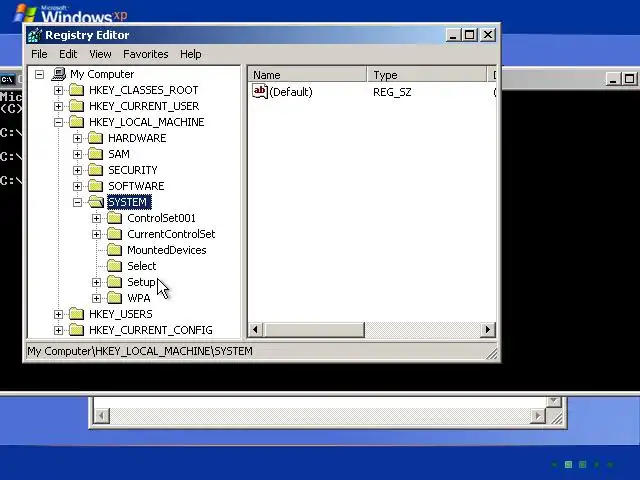Click the Setup folder icon
This screenshot has height=480, width=640.
pyautogui.click(x=115, y=282)
